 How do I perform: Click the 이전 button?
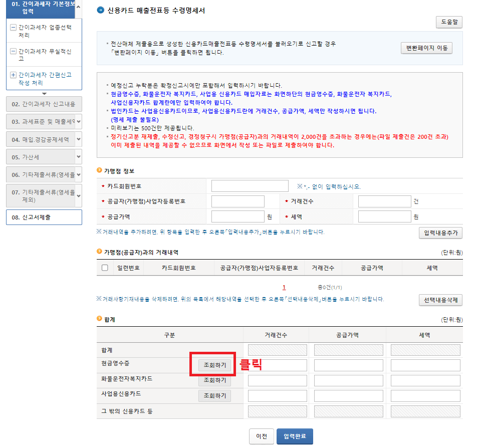click(262, 436)
